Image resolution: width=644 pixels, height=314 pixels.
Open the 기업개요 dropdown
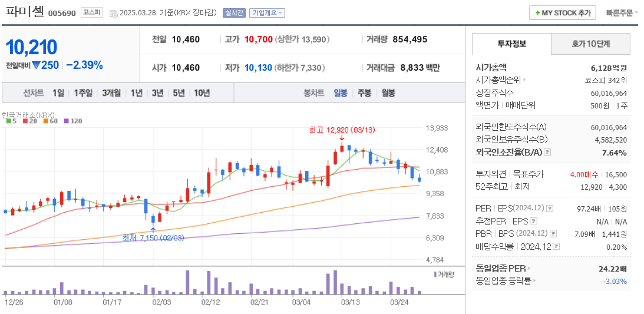267,13
